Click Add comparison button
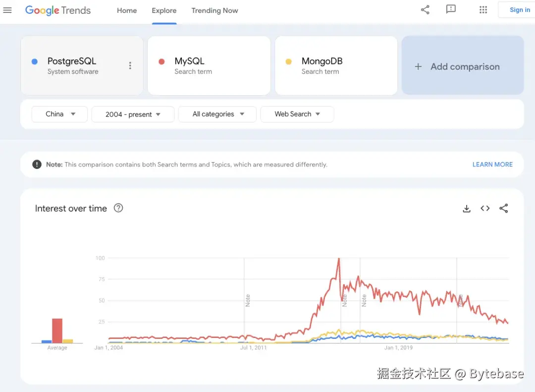This screenshot has width=535, height=392. click(x=463, y=66)
